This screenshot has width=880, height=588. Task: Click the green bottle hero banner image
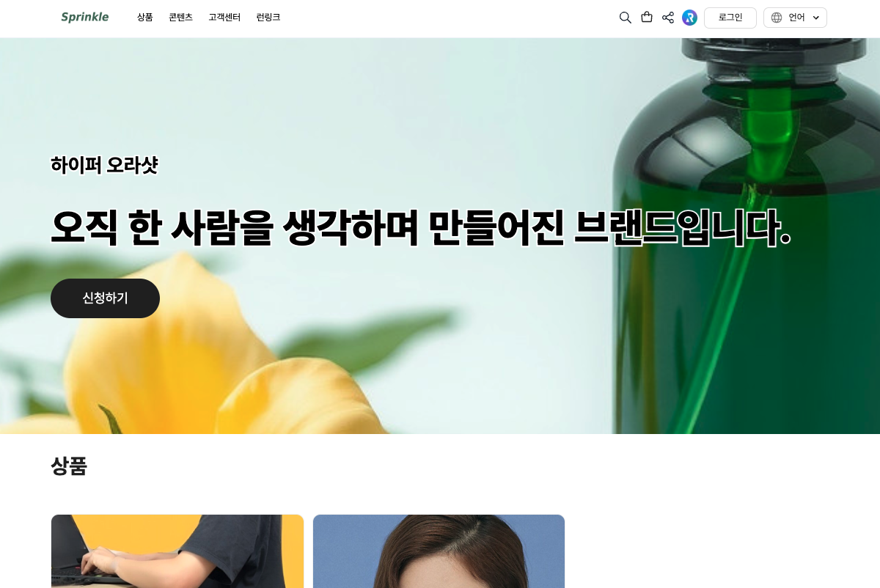(x=440, y=236)
